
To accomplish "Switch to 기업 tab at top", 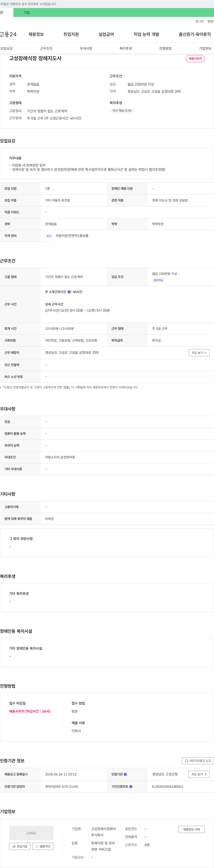I will 27,12.
